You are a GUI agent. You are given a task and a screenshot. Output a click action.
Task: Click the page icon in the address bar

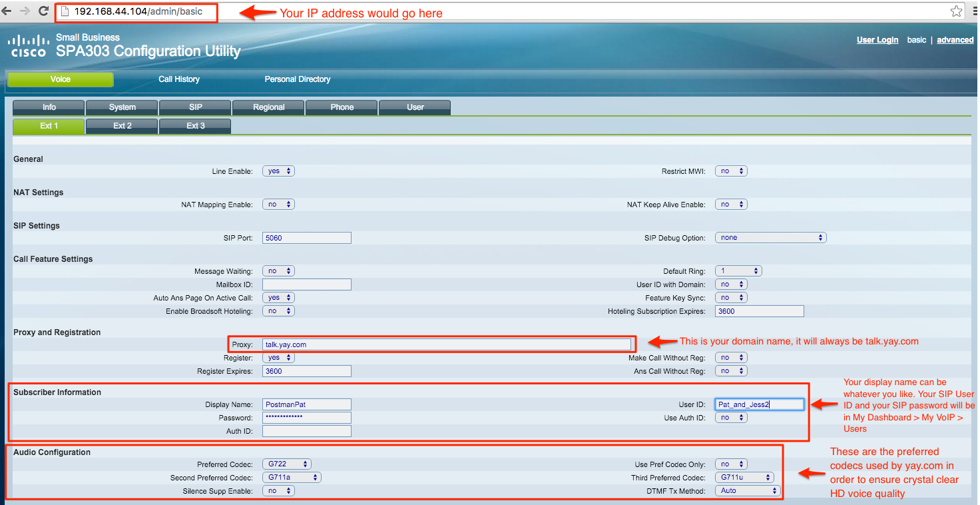tap(65, 11)
